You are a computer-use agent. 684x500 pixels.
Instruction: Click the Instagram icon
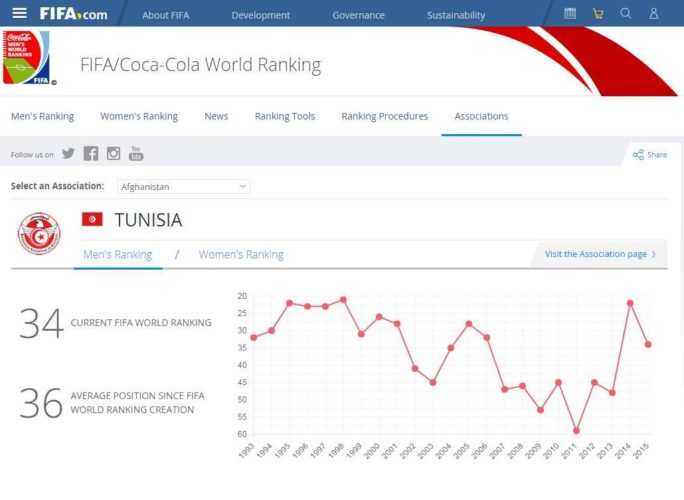pyautogui.click(x=114, y=154)
